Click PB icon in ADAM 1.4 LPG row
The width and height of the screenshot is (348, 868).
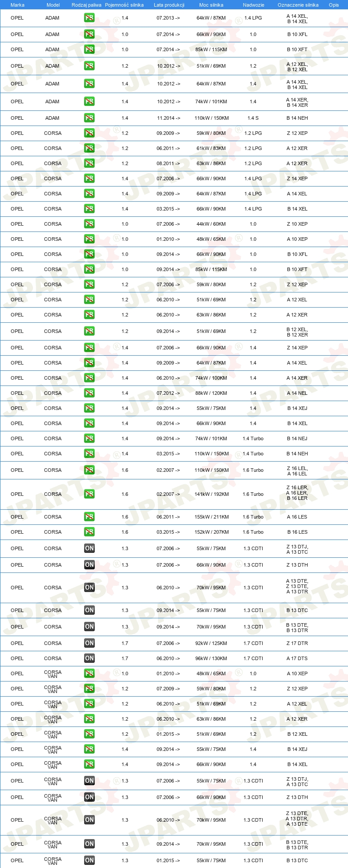tap(89, 18)
